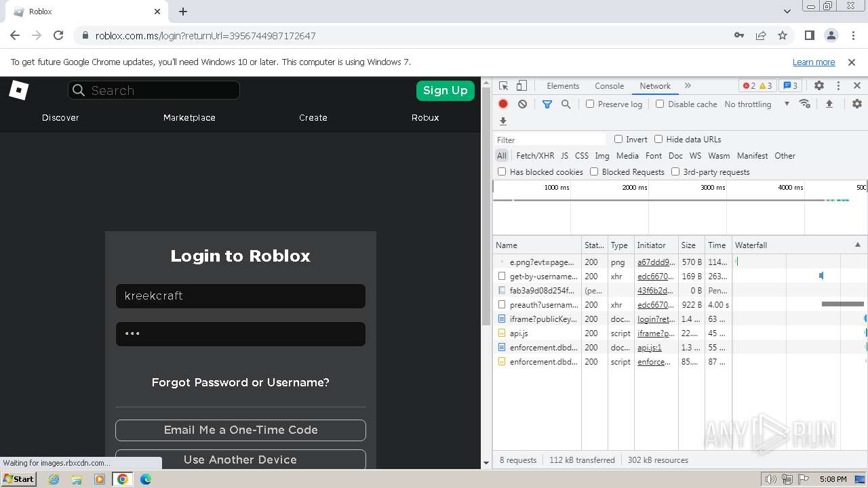
Task: Open network search magnifier icon
Action: pos(566,104)
